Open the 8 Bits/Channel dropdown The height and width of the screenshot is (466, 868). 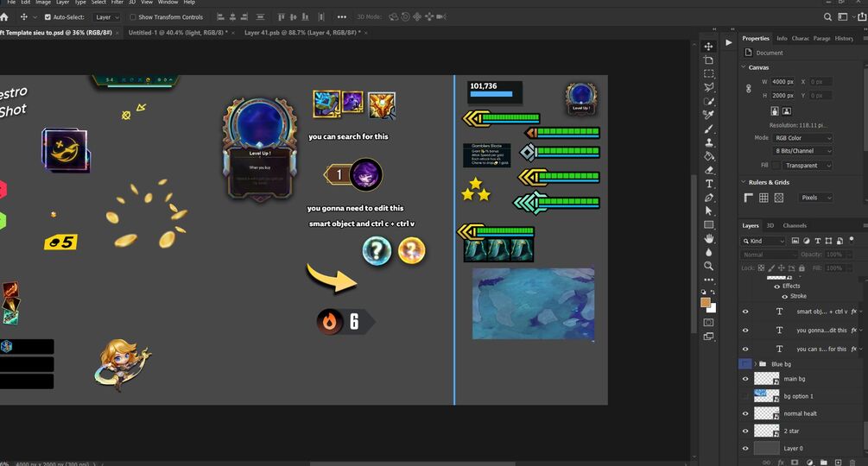coord(802,151)
